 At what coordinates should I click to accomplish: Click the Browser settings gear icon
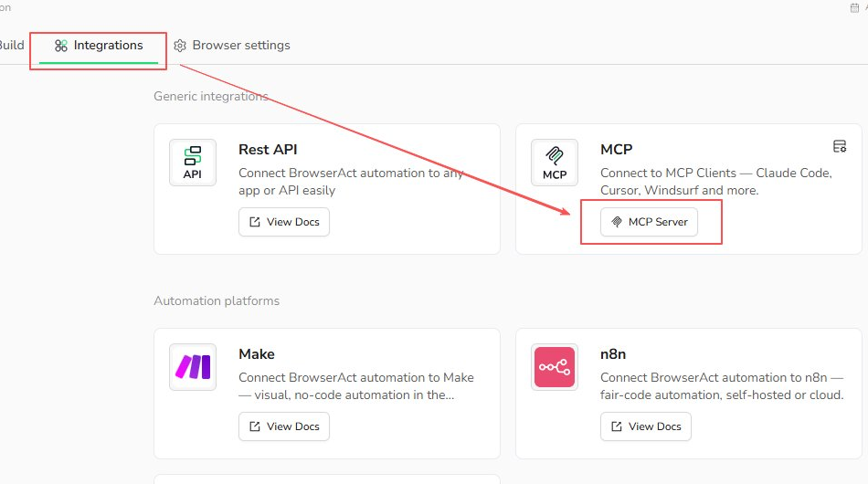(180, 46)
